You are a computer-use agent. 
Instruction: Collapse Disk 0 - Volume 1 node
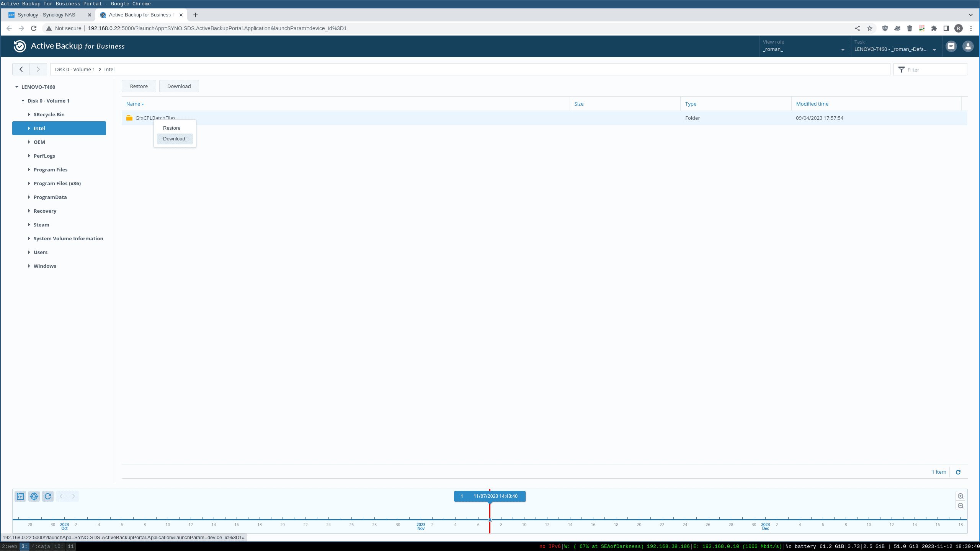coord(23,101)
